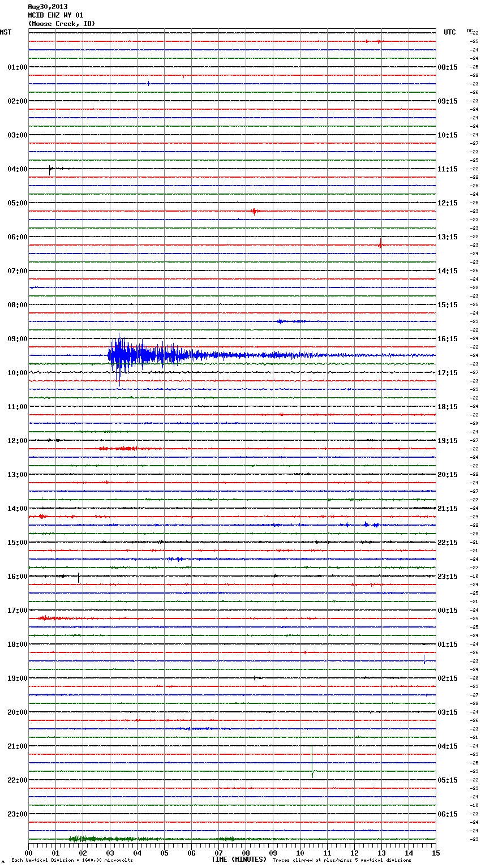This screenshot has height=868, width=481.
Task: Select the 01:00 MST row label
Action: [17, 67]
